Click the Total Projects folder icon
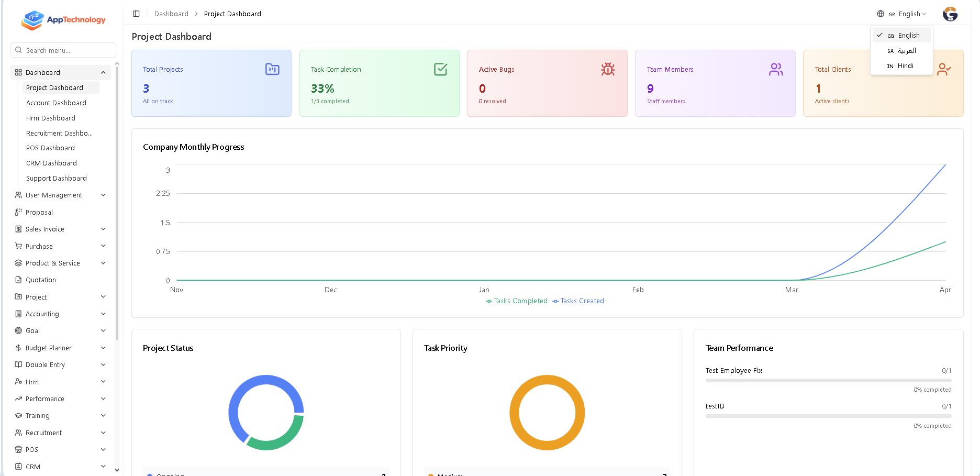The width and height of the screenshot is (980, 476). coord(272,69)
